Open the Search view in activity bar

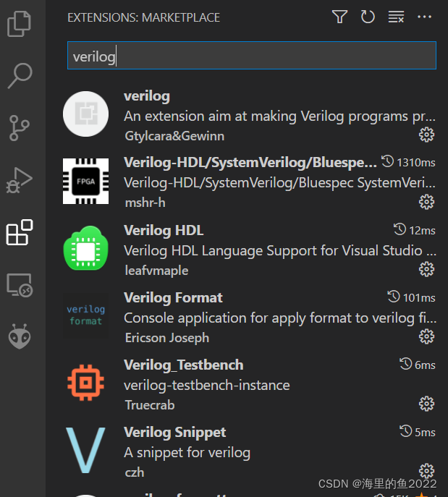20,76
